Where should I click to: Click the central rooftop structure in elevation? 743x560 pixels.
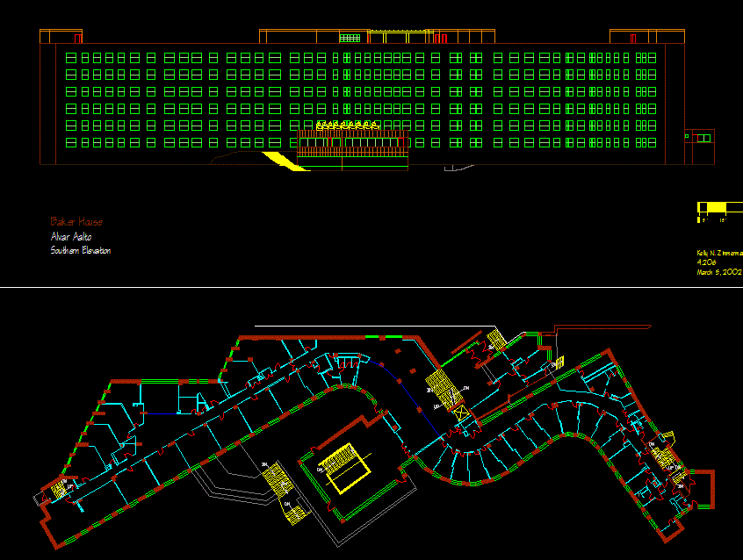click(378, 36)
